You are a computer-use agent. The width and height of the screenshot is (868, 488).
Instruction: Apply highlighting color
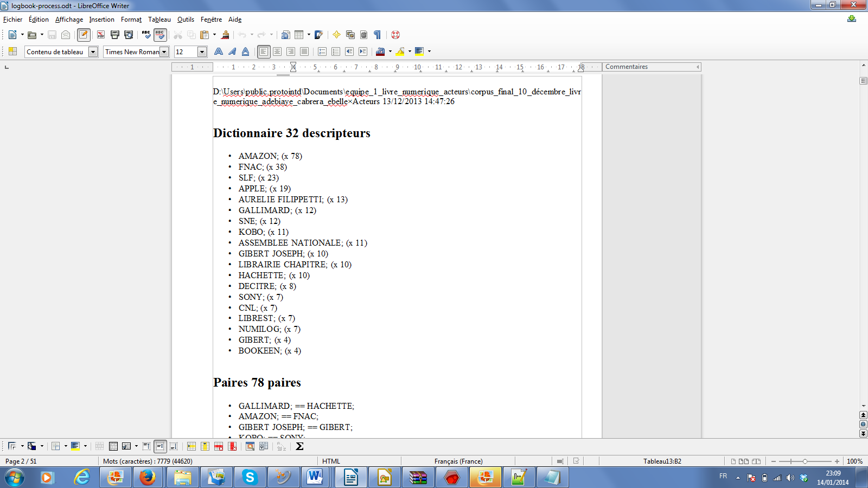(400, 52)
